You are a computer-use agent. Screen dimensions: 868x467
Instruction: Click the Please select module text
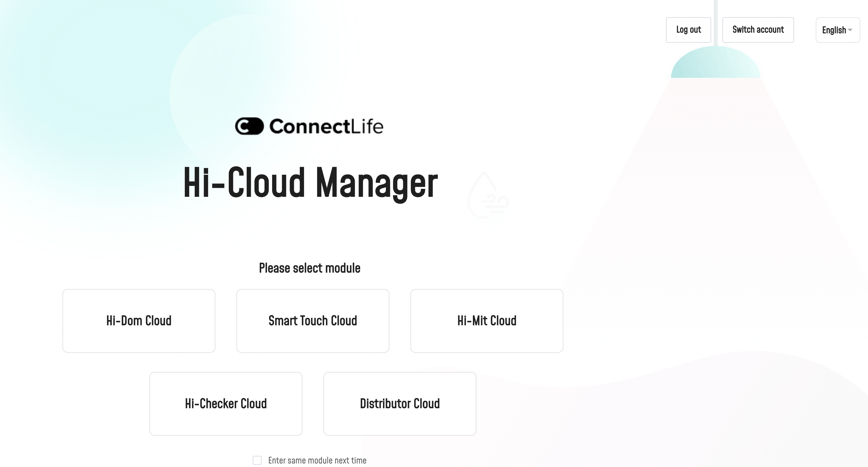[310, 268]
